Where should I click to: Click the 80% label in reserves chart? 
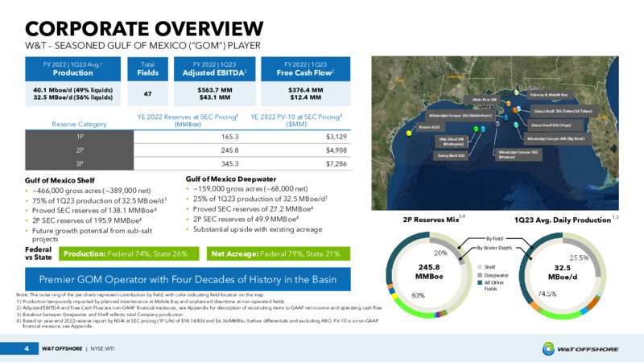click(418, 295)
